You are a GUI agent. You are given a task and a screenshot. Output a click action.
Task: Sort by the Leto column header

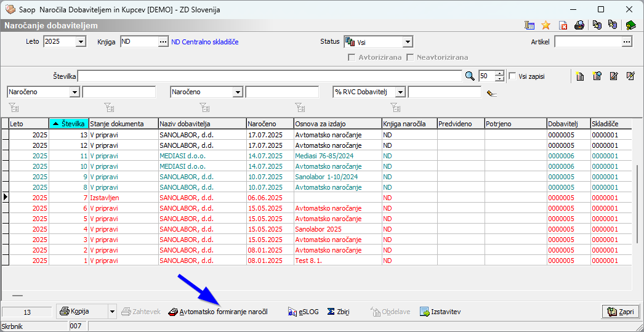click(29, 123)
